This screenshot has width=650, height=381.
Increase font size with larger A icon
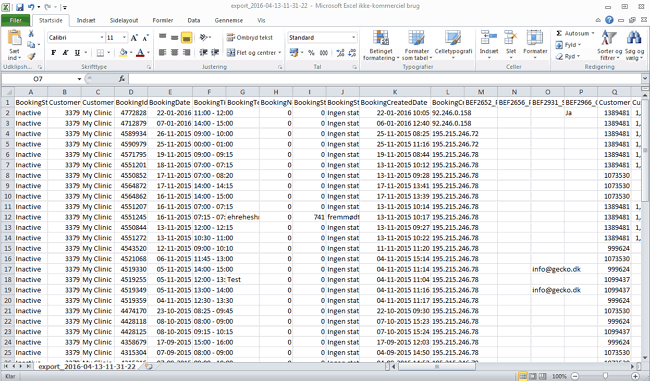click(x=134, y=38)
